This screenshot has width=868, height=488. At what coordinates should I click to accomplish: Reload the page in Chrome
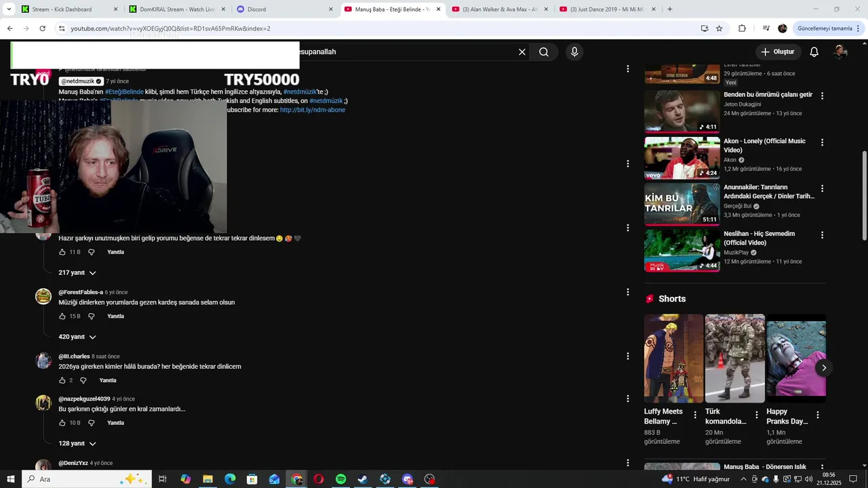pos(42,28)
